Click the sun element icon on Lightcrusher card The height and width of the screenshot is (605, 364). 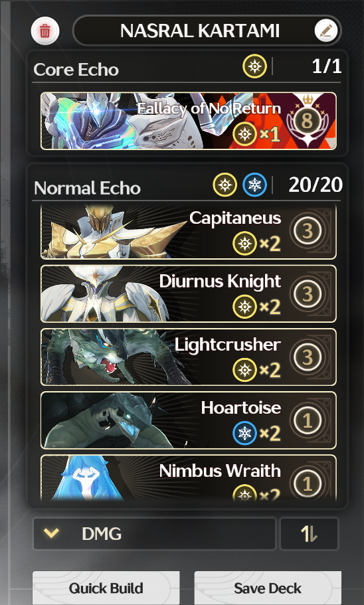coord(244,370)
